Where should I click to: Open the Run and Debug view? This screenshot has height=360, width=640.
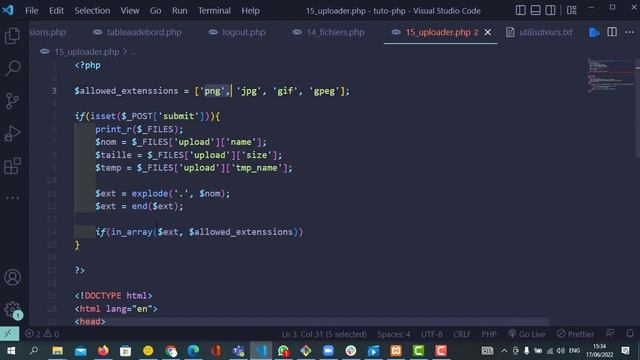coord(12,133)
